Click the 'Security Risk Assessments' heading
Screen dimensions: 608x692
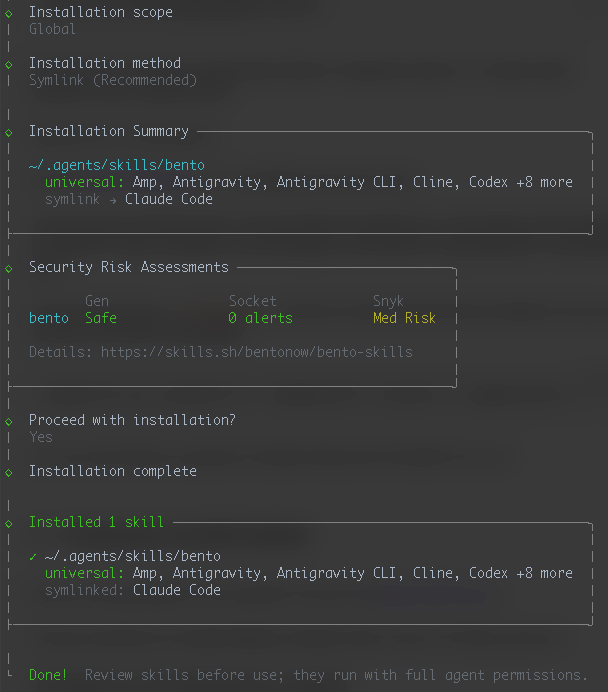point(129,267)
